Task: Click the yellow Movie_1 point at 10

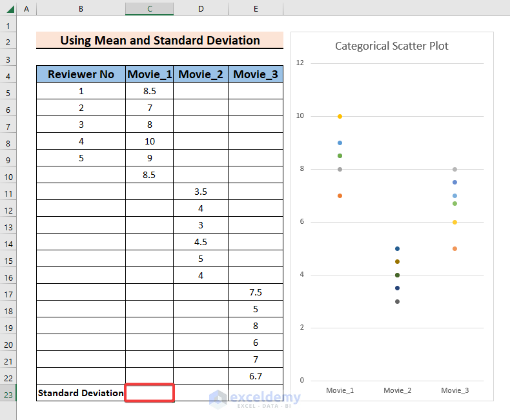Action: [340, 116]
